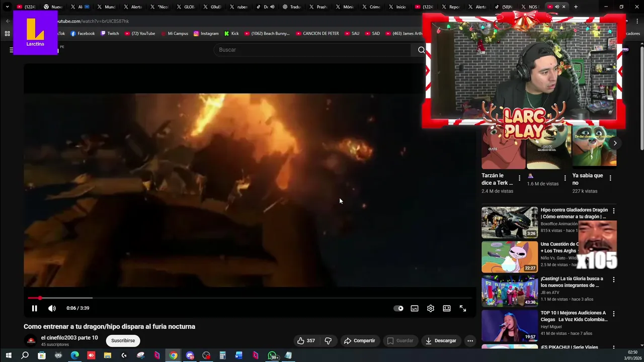Open options menu for Ya sabia que no short
The image size is (644, 362).
(x=610, y=178)
